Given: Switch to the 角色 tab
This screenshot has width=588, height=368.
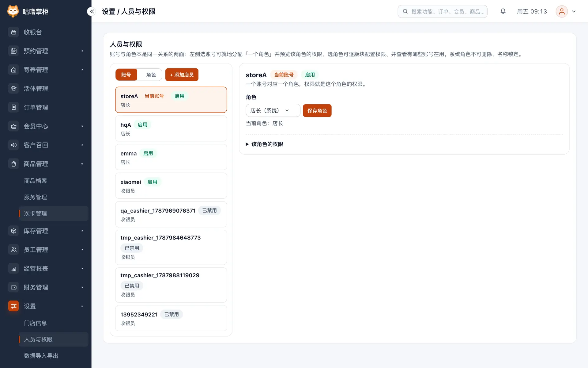Looking at the screenshot, I should click(x=151, y=75).
